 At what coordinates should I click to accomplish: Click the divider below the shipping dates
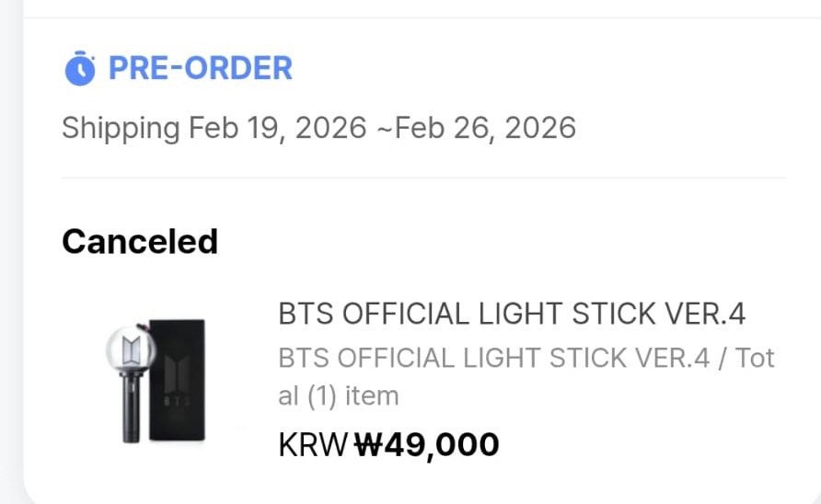(424, 178)
